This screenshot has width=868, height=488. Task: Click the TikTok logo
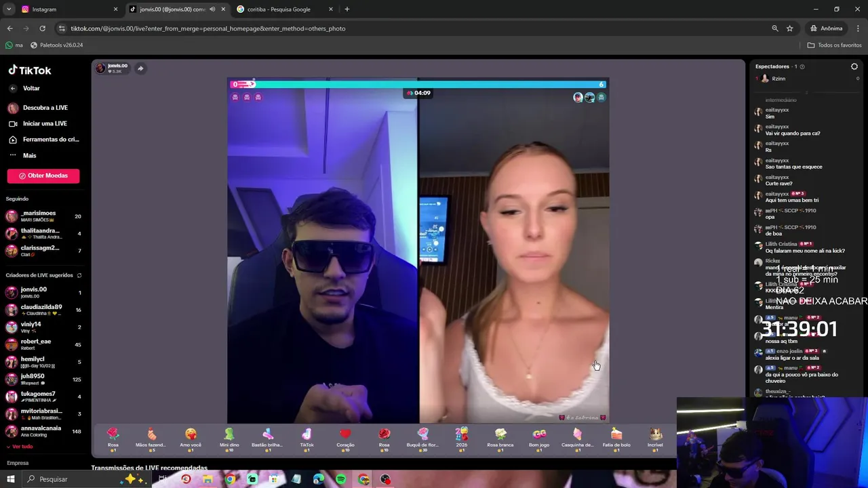30,70
